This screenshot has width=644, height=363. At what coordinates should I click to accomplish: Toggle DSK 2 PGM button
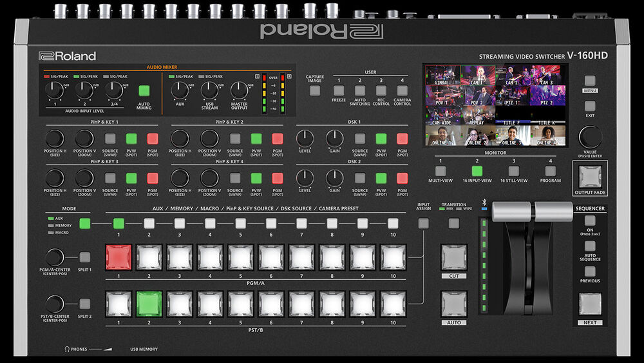point(402,178)
